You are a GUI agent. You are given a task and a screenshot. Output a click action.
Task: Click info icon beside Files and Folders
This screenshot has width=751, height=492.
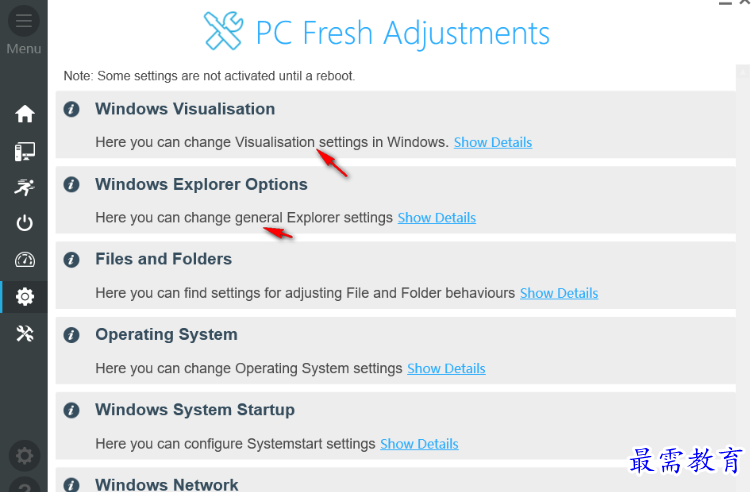coord(71,260)
